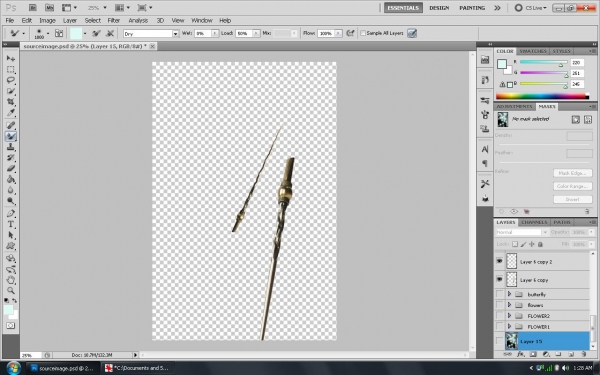The width and height of the screenshot is (600, 375).
Task: Select the Horizontal Type tool
Action: (11, 224)
